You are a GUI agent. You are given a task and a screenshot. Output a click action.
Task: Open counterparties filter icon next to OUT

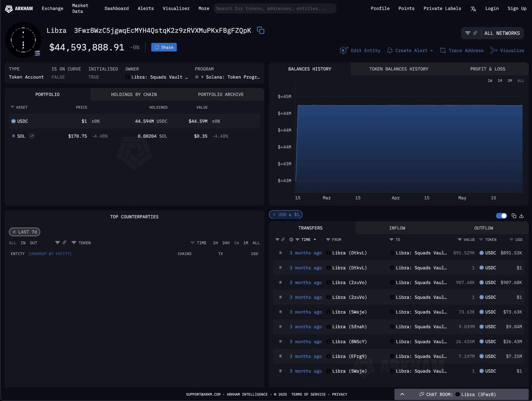tap(57, 243)
